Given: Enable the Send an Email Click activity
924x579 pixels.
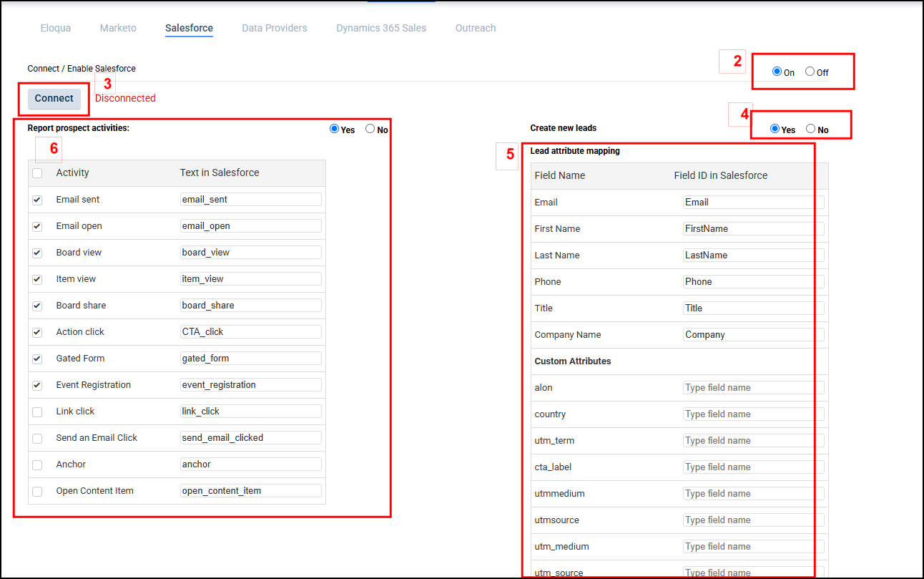Looking at the screenshot, I should click(37, 438).
